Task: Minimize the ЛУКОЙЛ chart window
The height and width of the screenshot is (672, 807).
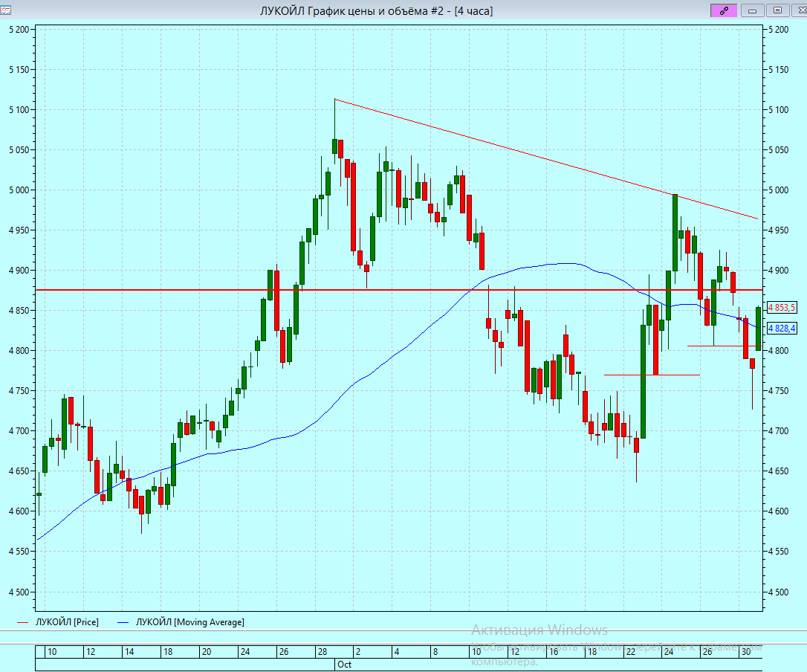Action: tap(753, 10)
